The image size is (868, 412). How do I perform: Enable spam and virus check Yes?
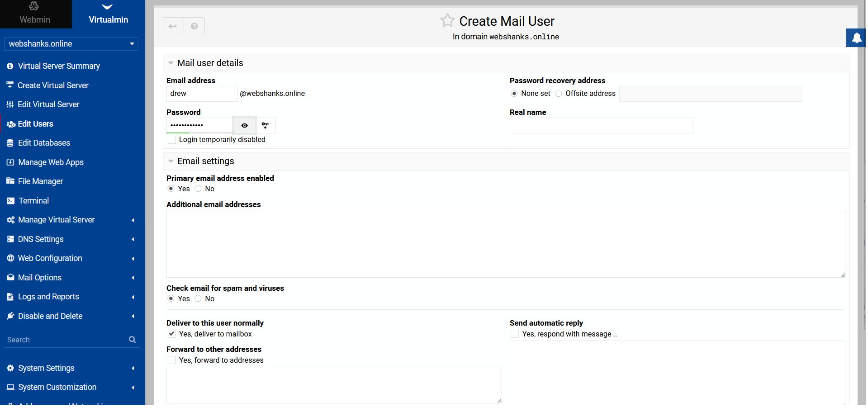171,298
